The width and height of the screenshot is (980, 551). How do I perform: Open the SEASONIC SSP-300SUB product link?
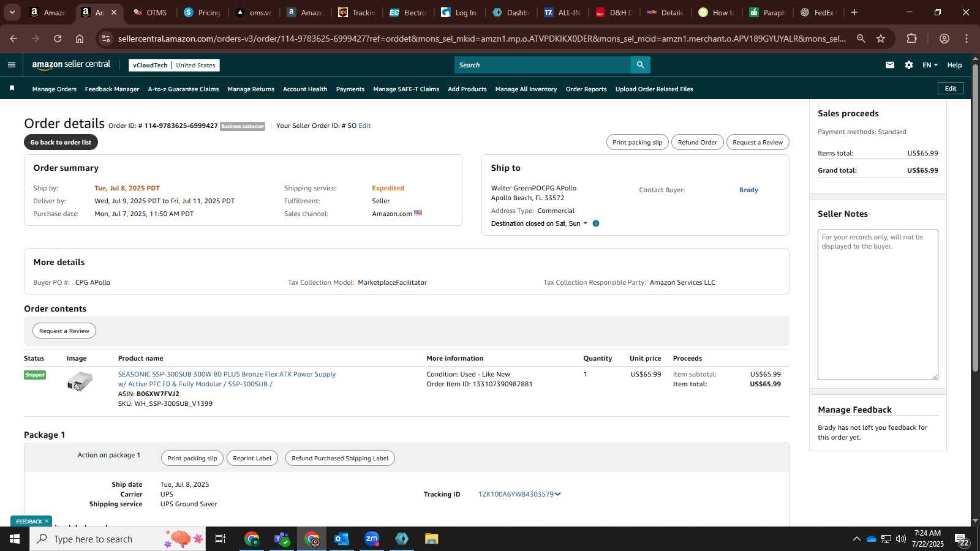pos(227,379)
